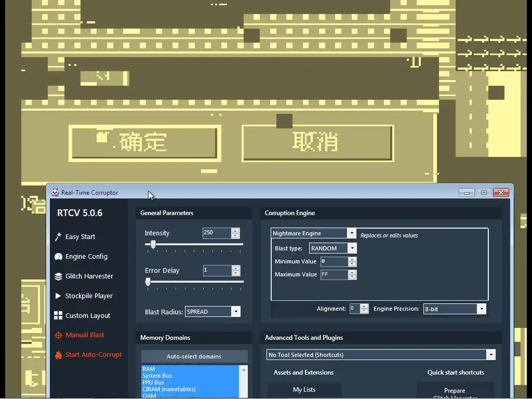Select PPU Bus in Memory Domains list

pyautogui.click(x=190, y=382)
